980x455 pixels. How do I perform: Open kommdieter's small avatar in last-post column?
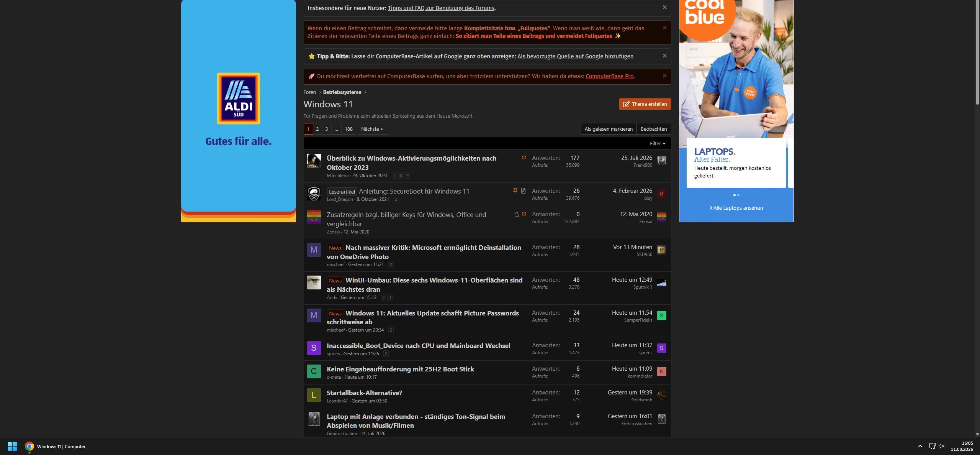point(661,371)
